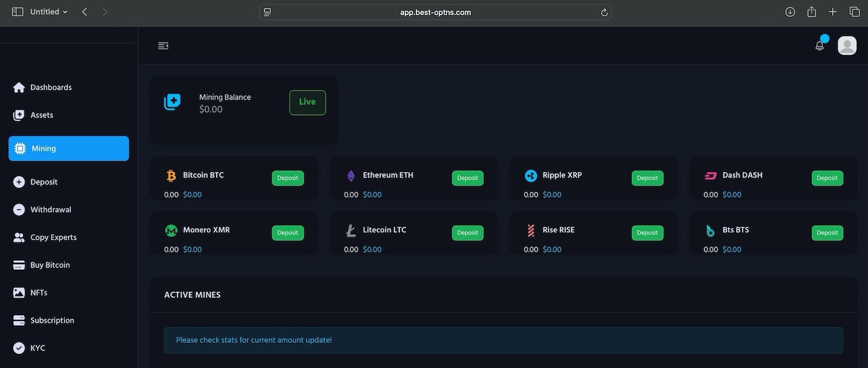Click the KYC checkmark icon
The height and width of the screenshot is (368, 868).
tap(19, 348)
